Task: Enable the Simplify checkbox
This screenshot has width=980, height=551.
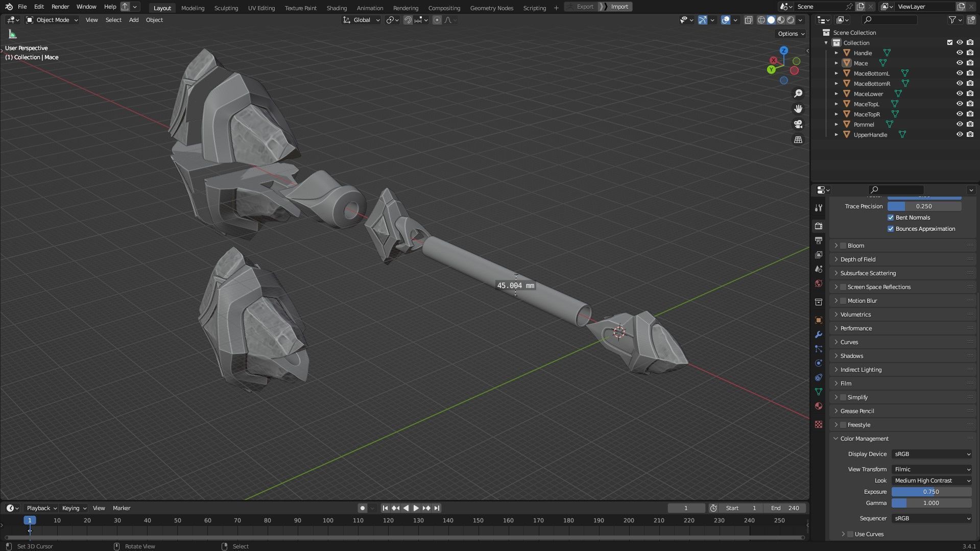Action: [843, 397]
